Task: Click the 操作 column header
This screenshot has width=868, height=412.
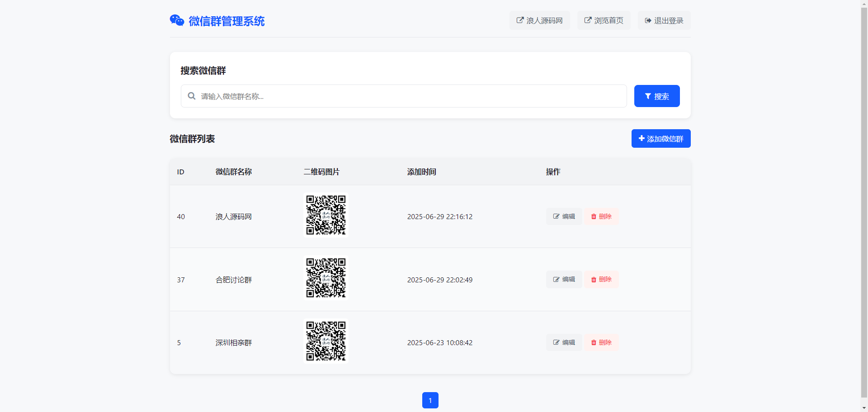Action: (553, 172)
